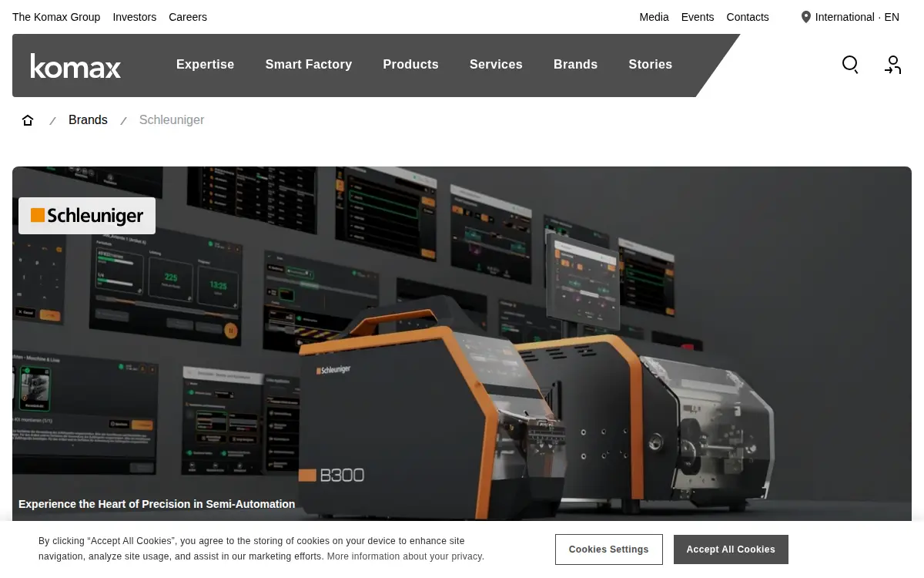Open the Smart Factory menu

point(309,65)
